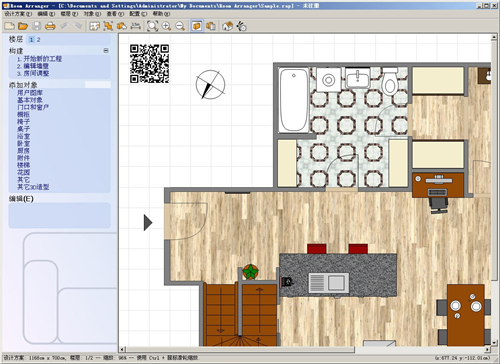Collapse the 构建 section
Viewport: 500px width, 364px height.
pyautogui.click(x=106, y=51)
